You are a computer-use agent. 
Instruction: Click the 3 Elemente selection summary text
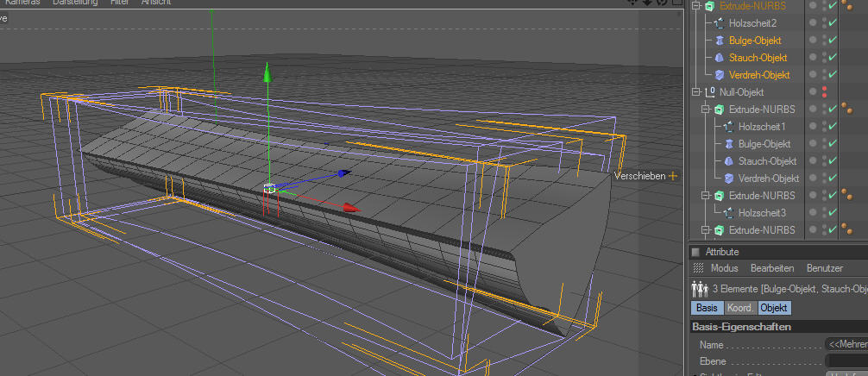790,288
